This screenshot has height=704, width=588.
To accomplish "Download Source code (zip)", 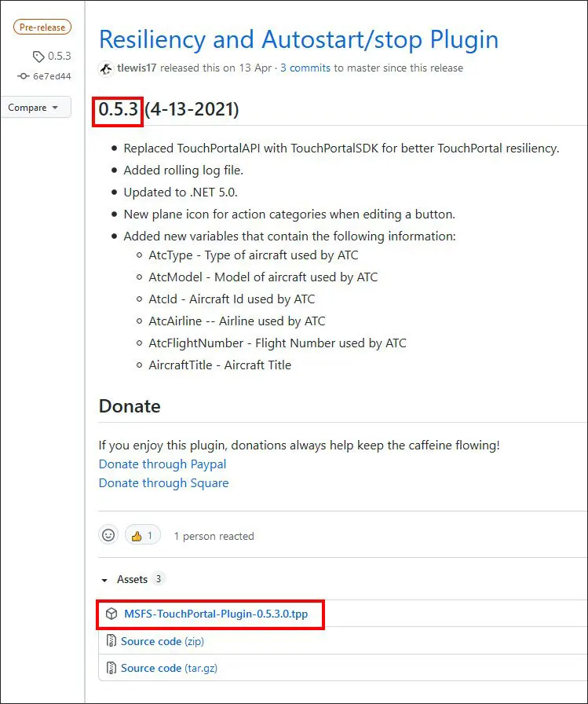I will (x=163, y=641).
